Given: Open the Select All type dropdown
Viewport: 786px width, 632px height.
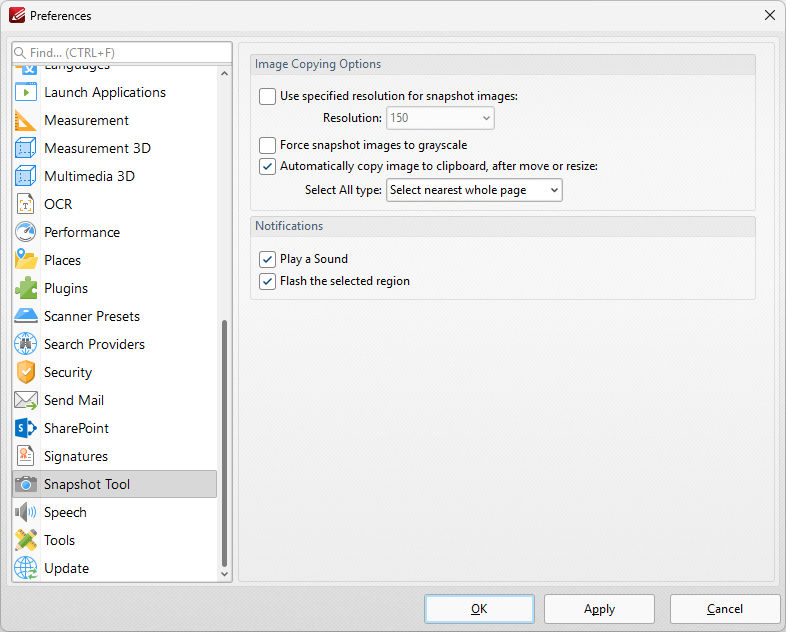Looking at the screenshot, I should pyautogui.click(x=474, y=190).
